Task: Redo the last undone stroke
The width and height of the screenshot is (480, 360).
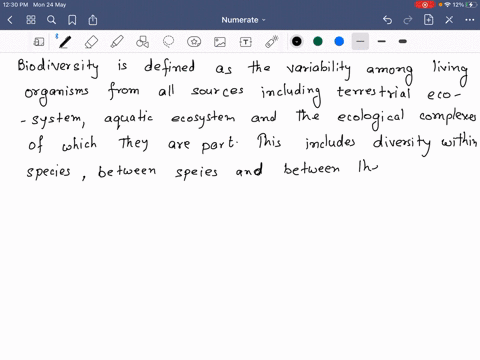Action: [x=408, y=20]
